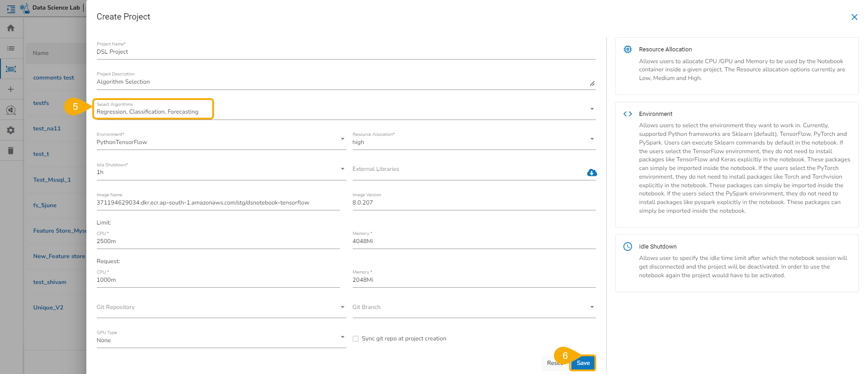This screenshot has height=374, width=868.
Task: Click the plus icon in sidebar
Action: coord(11,90)
